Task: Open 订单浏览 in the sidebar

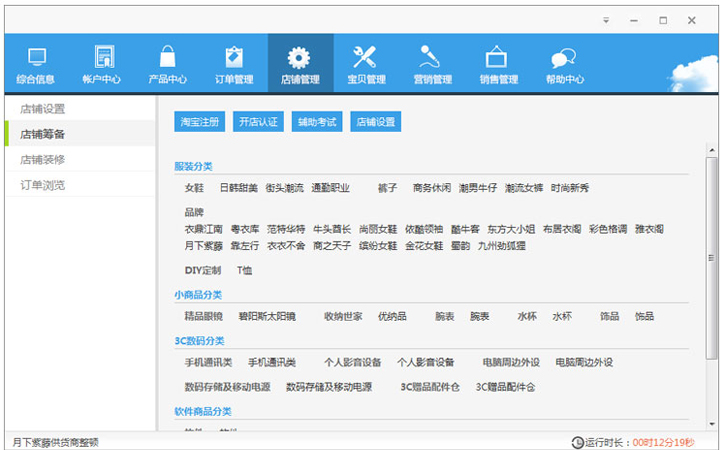Action: (43, 184)
